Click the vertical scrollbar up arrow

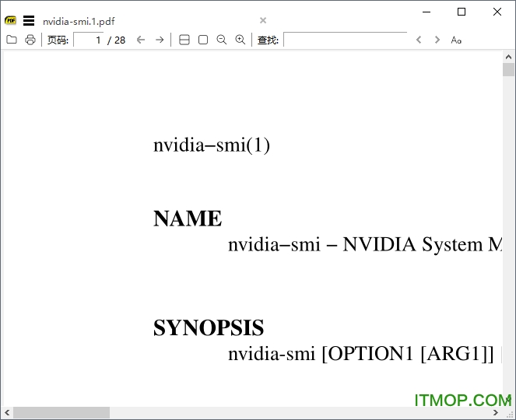coord(508,57)
